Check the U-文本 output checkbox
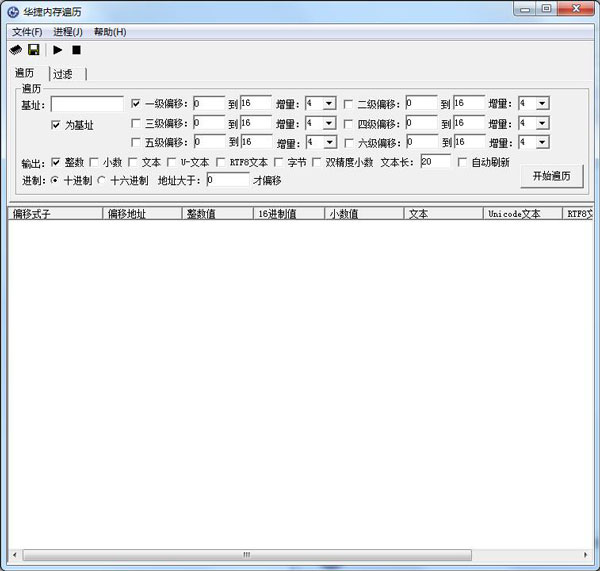The width and height of the screenshot is (600, 571). click(x=172, y=162)
